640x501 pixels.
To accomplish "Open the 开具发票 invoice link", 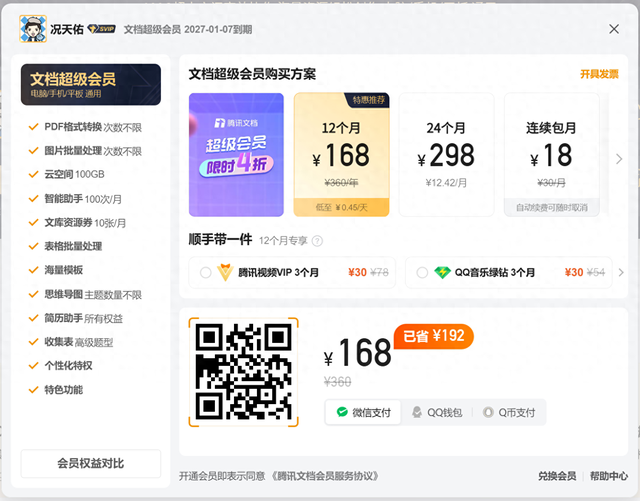I will click(599, 74).
